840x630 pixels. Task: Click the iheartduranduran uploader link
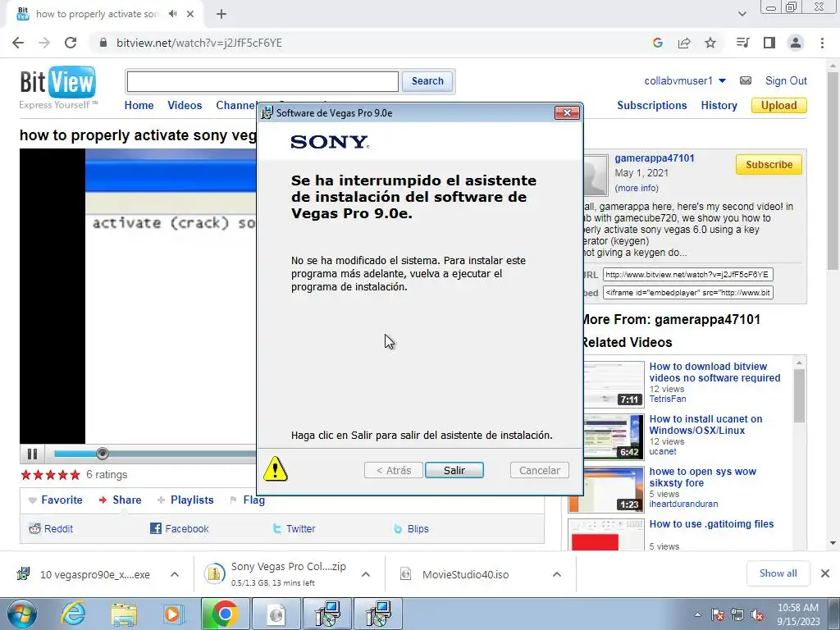[683, 504]
